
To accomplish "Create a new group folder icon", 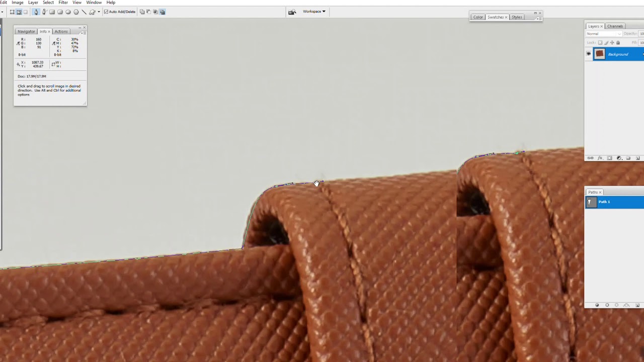I will [x=628, y=158].
